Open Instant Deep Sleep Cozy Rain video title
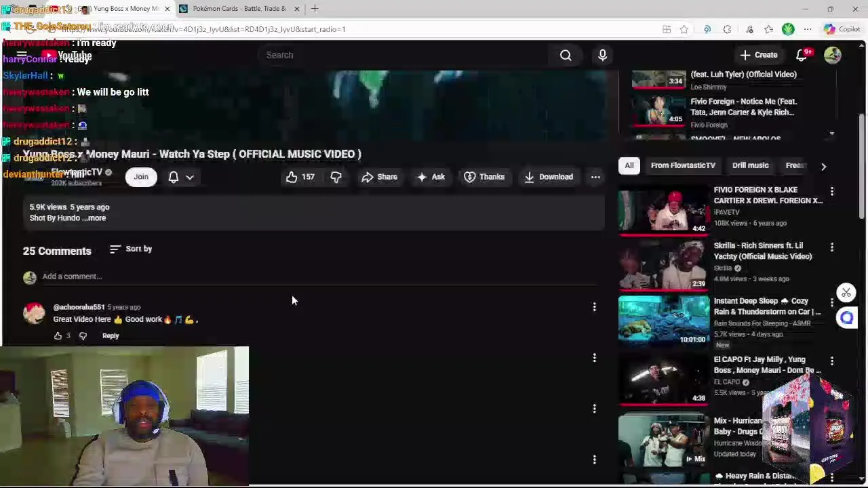 click(x=767, y=306)
